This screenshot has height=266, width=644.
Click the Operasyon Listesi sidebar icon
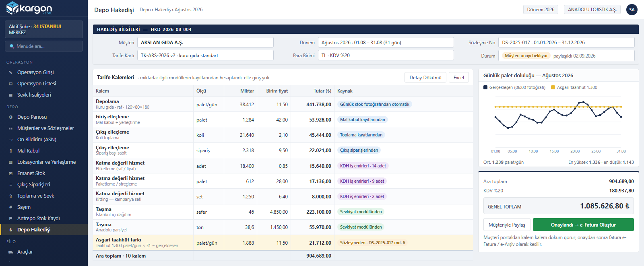(x=11, y=84)
